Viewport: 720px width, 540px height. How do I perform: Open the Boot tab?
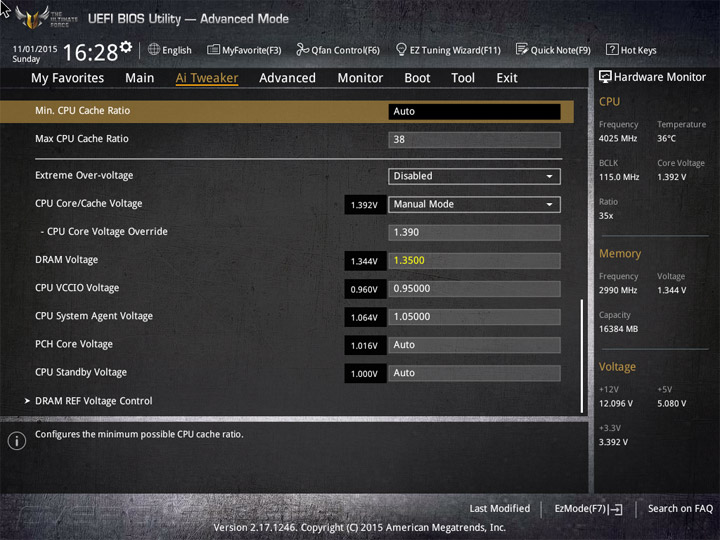tap(417, 78)
